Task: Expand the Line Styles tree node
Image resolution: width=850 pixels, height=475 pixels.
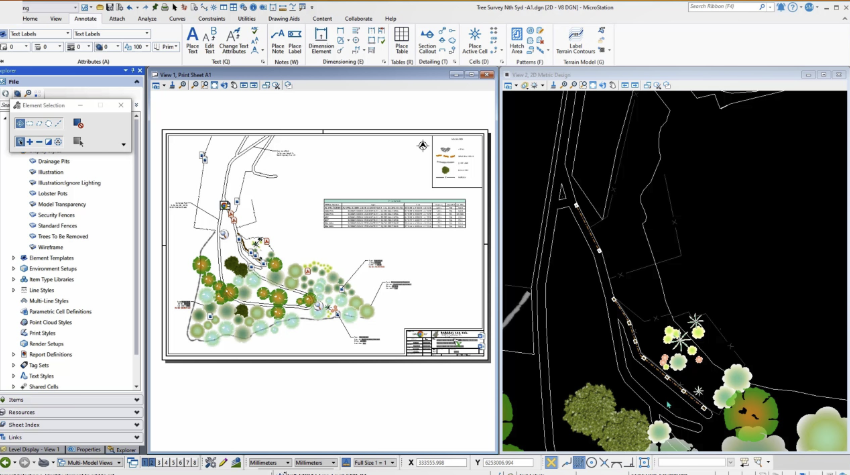Action: coord(14,290)
